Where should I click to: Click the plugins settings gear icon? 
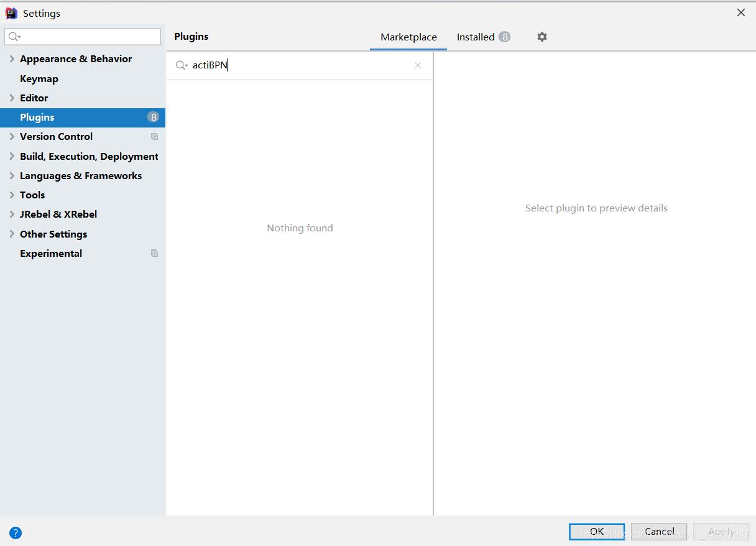click(542, 37)
